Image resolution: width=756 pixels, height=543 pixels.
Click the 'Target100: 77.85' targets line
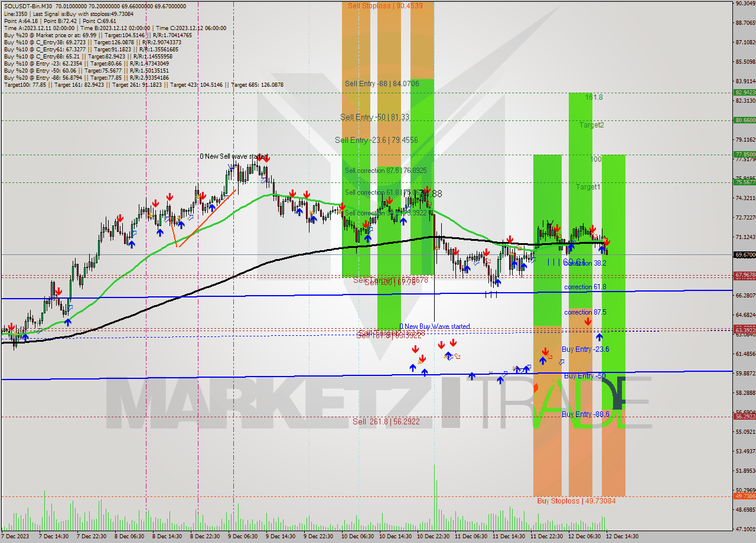pos(144,85)
